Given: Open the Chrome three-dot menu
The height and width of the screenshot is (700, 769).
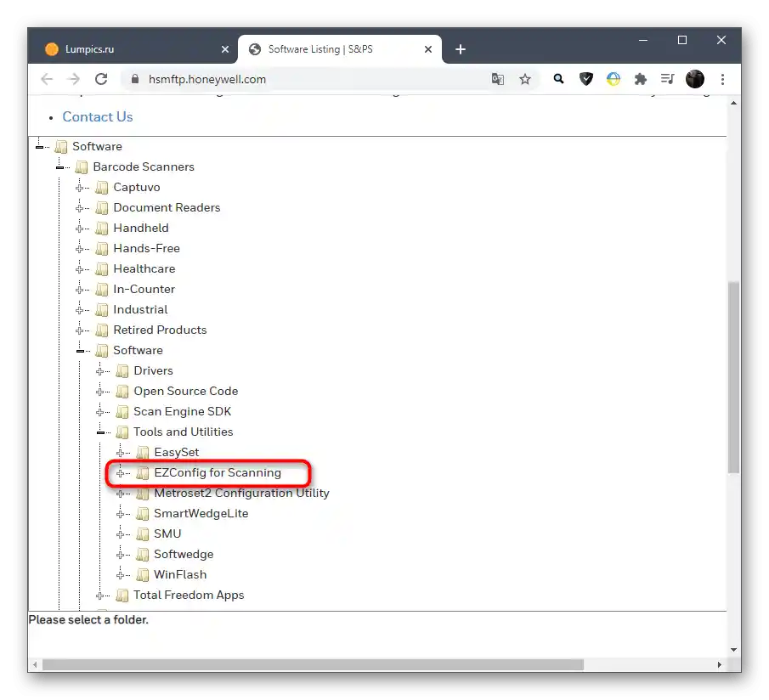Looking at the screenshot, I should [x=722, y=79].
